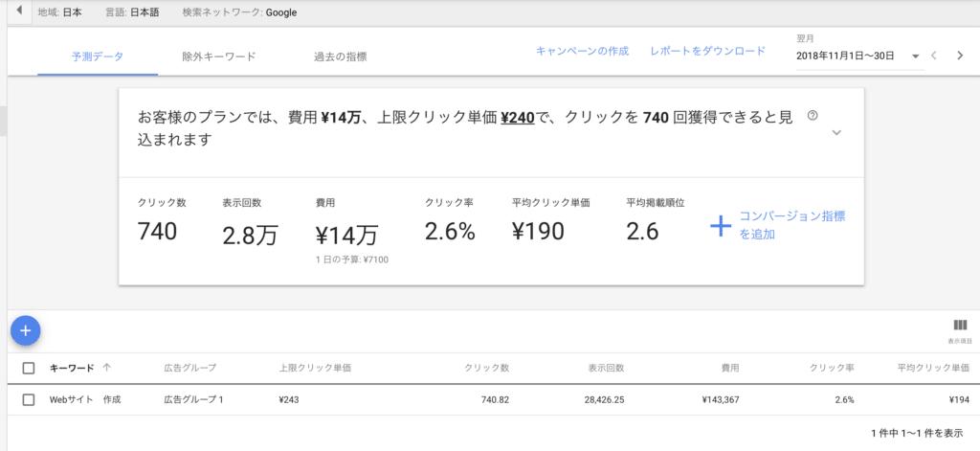Sort by the table's クリック数 column header
This screenshot has height=451, width=980.
[x=487, y=368]
